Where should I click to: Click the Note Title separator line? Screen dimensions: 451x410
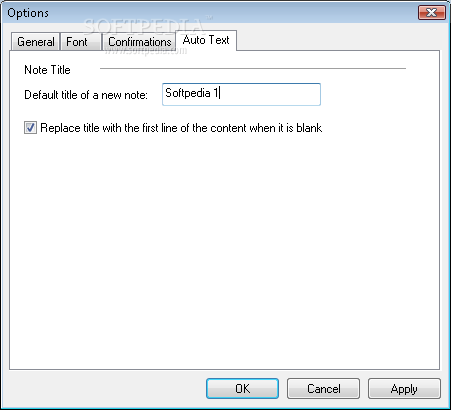click(253, 68)
